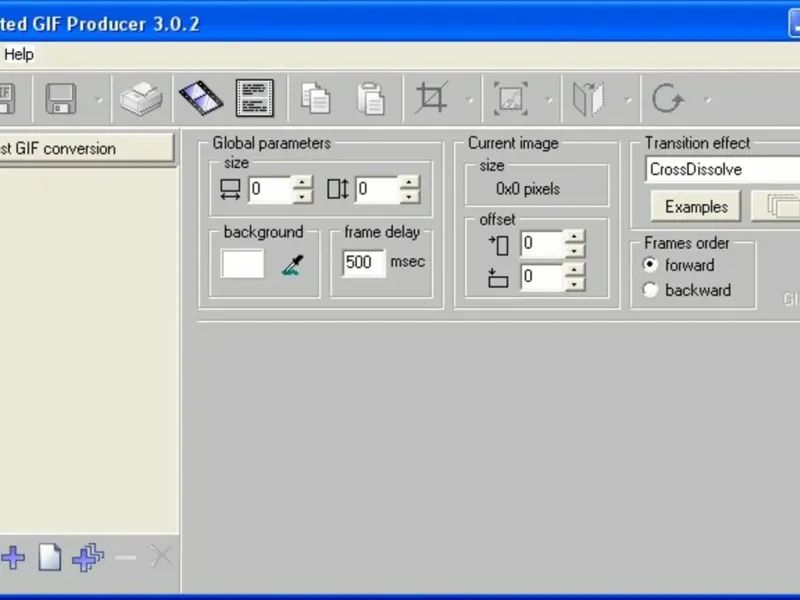Increase the horizontal offset spinner
This screenshot has width=800, height=600.
pyautogui.click(x=574, y=237)
